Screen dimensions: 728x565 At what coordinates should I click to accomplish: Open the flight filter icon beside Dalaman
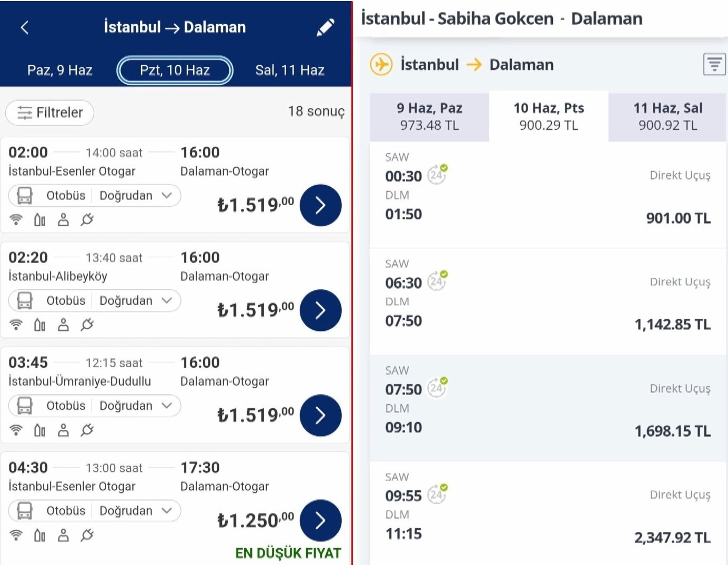[714, 65]
